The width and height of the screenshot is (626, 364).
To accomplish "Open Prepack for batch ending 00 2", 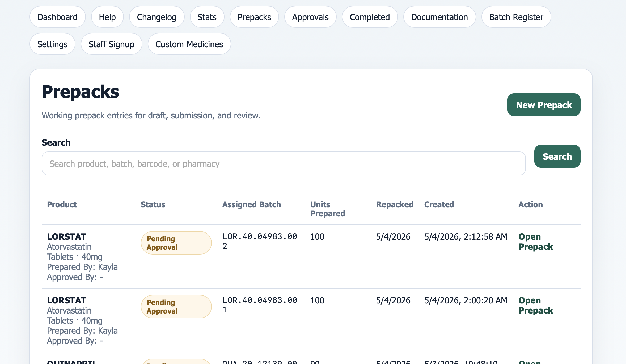I will point(535,242).
